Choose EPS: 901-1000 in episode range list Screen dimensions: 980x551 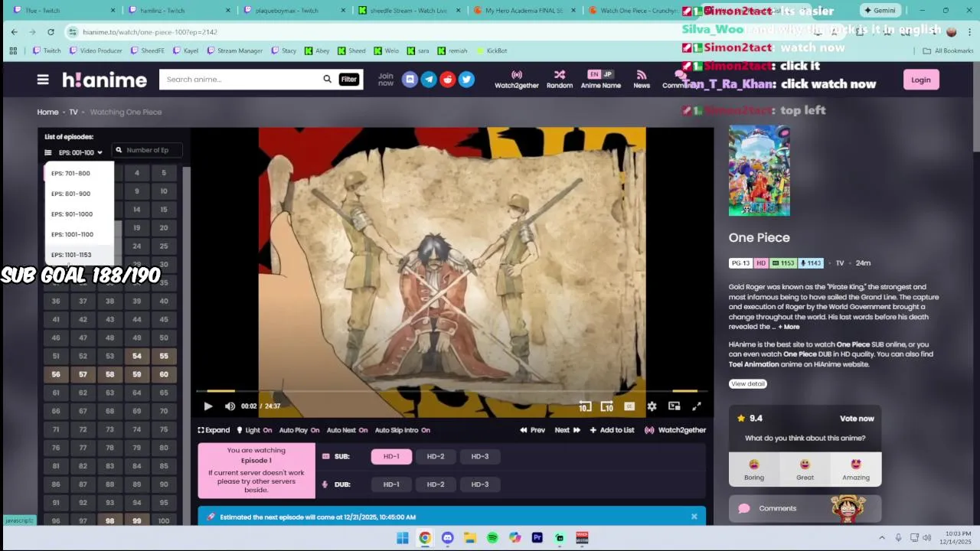point(79,214)
